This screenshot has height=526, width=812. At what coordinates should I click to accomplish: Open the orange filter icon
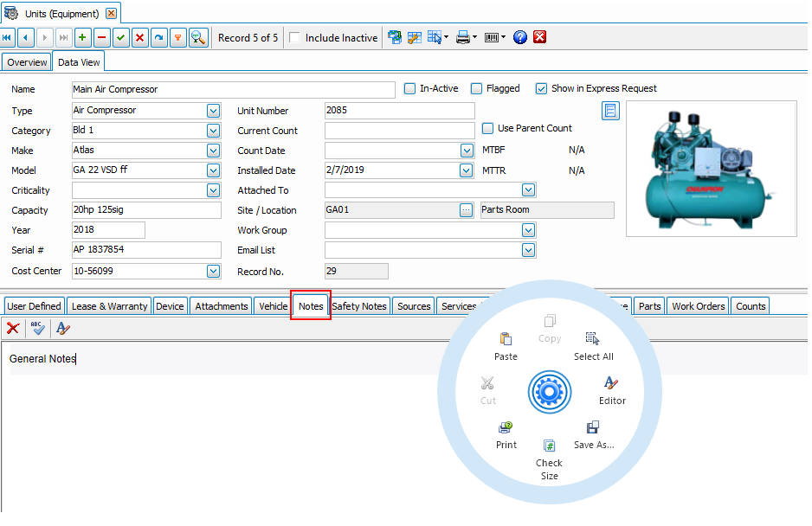tap(178, 38)
